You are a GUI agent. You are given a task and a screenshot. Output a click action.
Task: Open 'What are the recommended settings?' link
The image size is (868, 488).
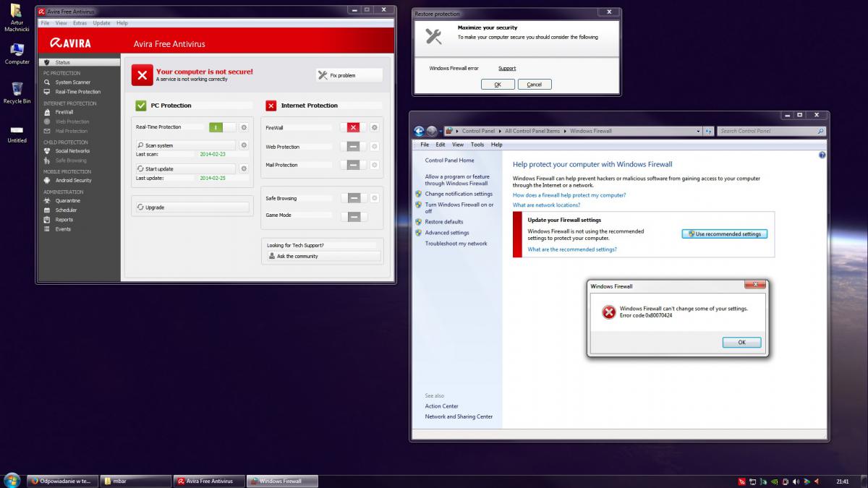[x=572, y=249]
